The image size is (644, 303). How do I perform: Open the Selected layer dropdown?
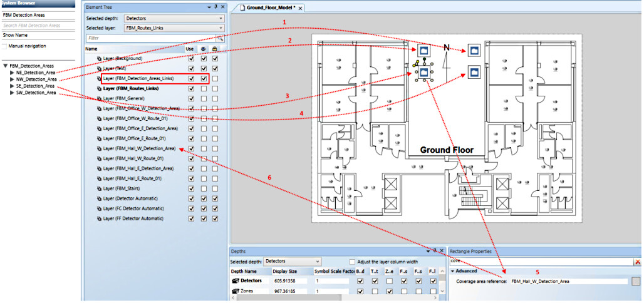(x=174, y=28)
